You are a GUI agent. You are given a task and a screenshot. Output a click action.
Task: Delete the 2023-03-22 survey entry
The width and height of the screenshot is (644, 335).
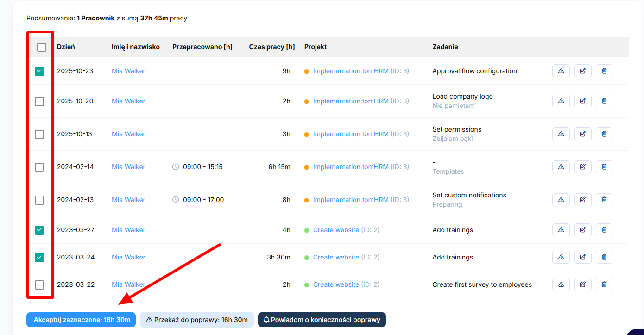(604, 284)
